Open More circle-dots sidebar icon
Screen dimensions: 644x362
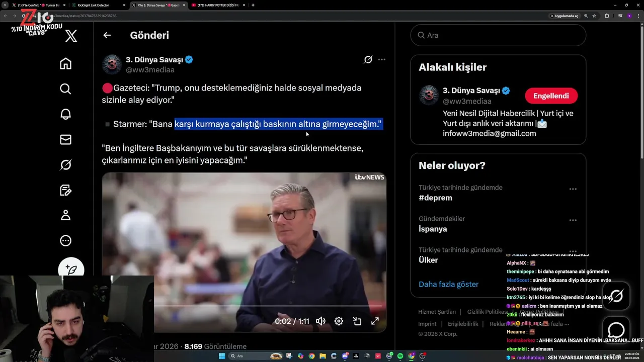click(65, 241)
